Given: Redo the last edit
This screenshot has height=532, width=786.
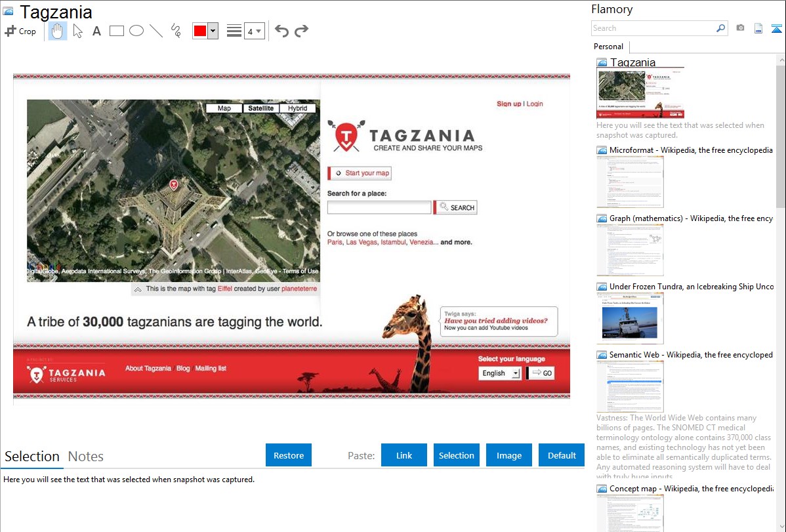Looking at the screenshot, I should [301, 31].
